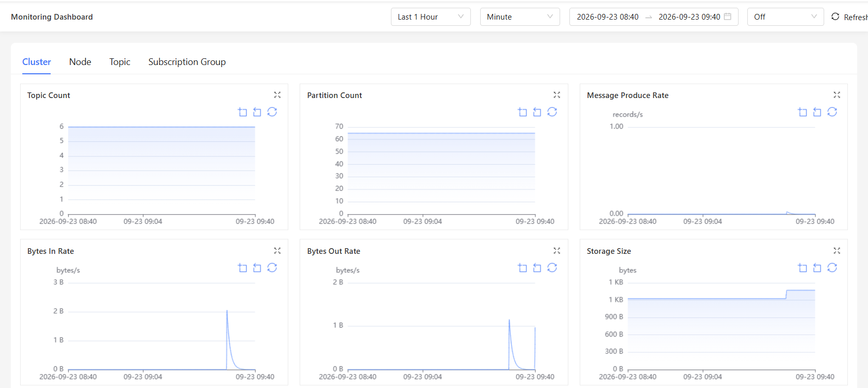Click the Topic Count chart title
The image size is (868, 388).
click(x=48, y=95)
